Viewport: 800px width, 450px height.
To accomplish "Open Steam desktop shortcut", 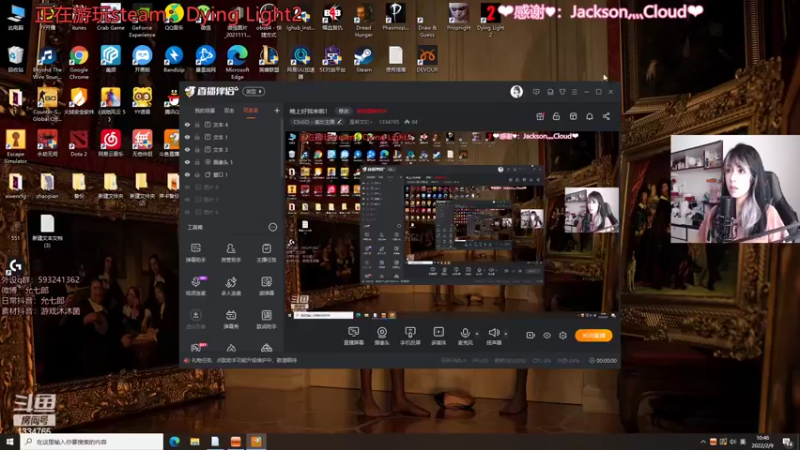I will pyautogui.click(x=364, y=59).
